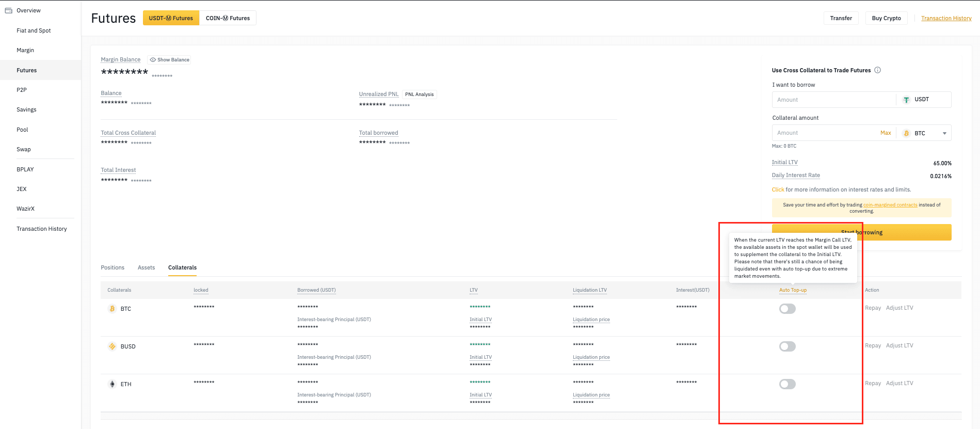Click the BTC coin icon in collateral selector
The height and width of the screenshot is (429, 980).
(906, 133)
